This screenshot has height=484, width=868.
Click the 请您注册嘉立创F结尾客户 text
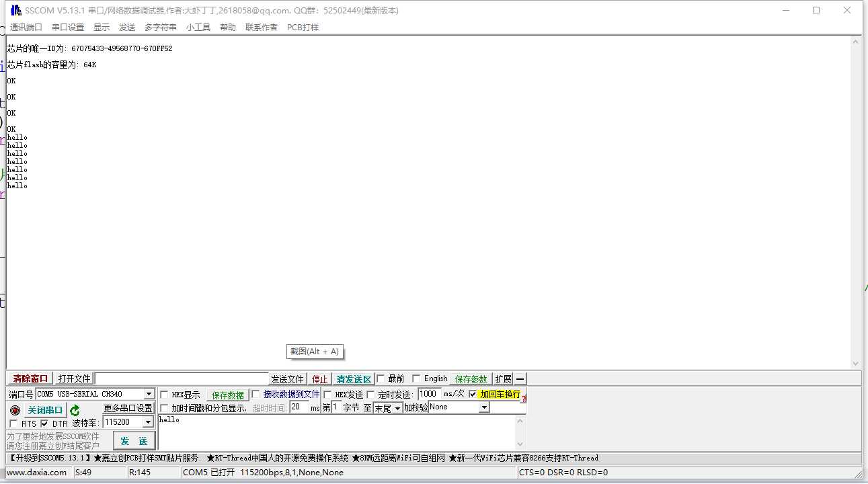[x=53, y=445]
